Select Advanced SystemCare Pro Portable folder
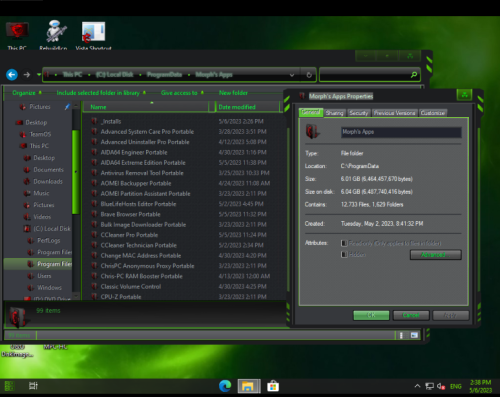 (x=147, y=131)
